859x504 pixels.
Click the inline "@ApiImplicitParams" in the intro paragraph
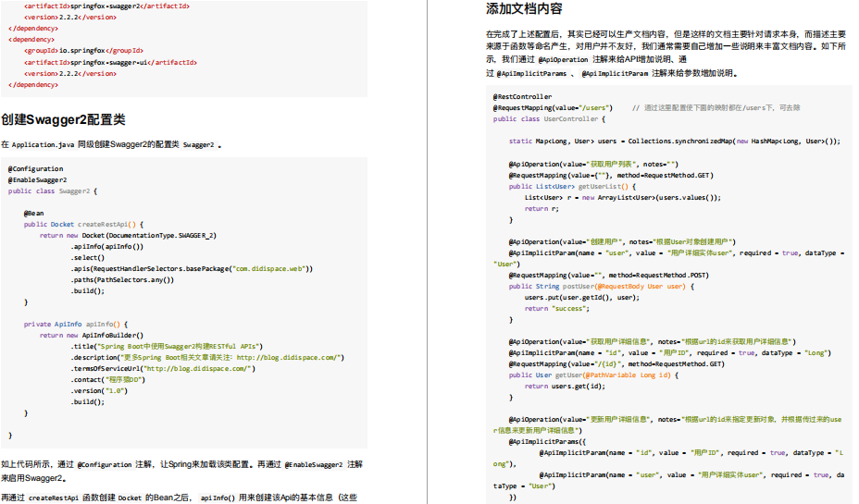[x=531, y=73]
